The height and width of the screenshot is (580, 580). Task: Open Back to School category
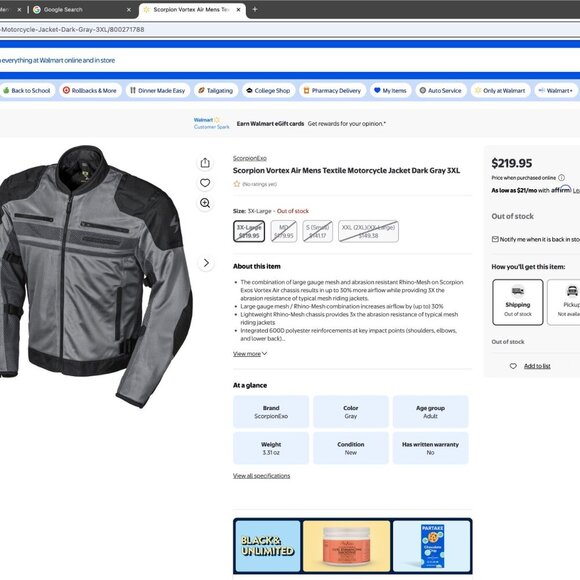point(27,90)
